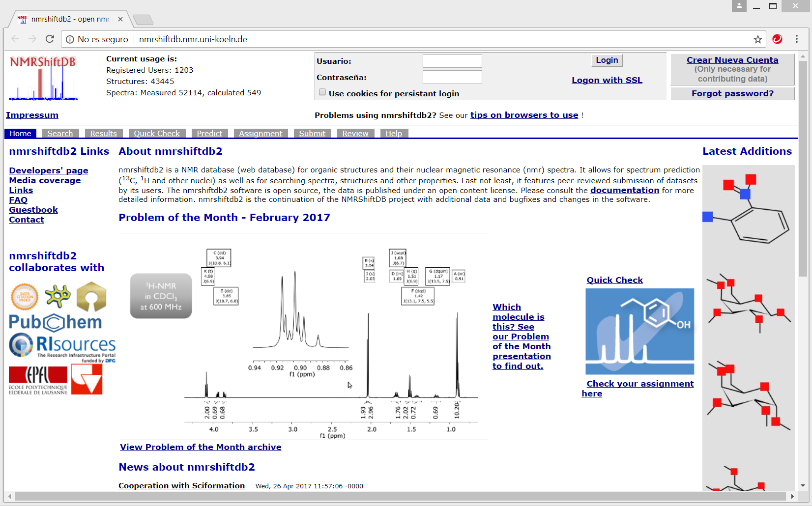This screenshot has width=812, height=506.
Task: Close the nmrshiftdb2 browser tab
Action: point(120,19)
